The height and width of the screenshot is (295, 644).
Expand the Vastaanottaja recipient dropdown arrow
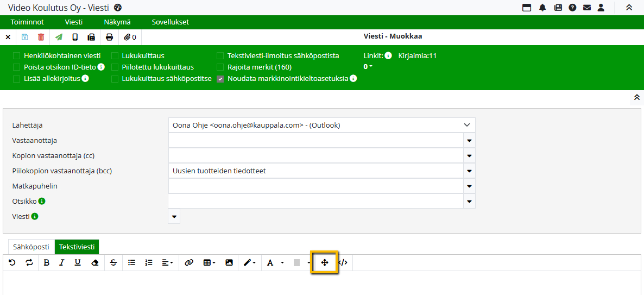click(469, 141)
